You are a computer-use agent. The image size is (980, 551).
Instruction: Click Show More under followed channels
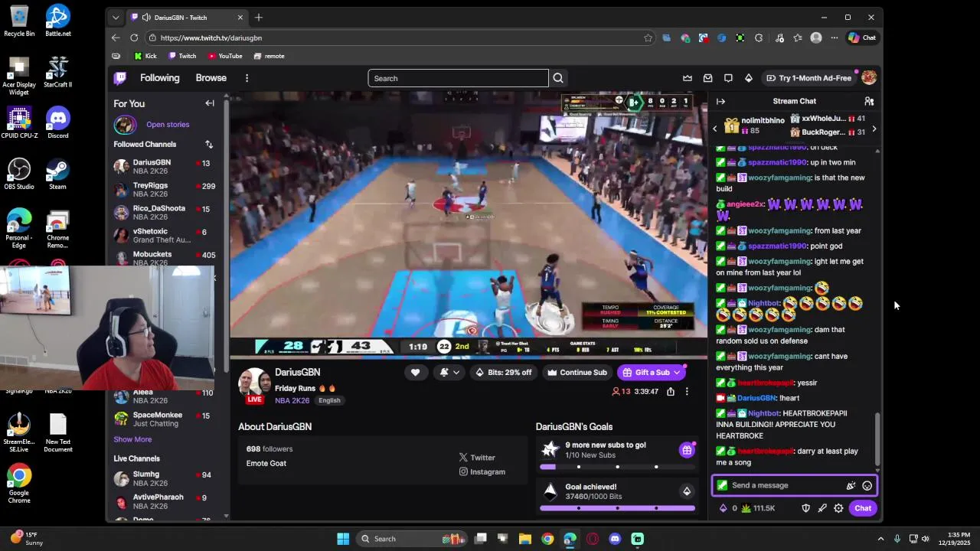(132, 439)
